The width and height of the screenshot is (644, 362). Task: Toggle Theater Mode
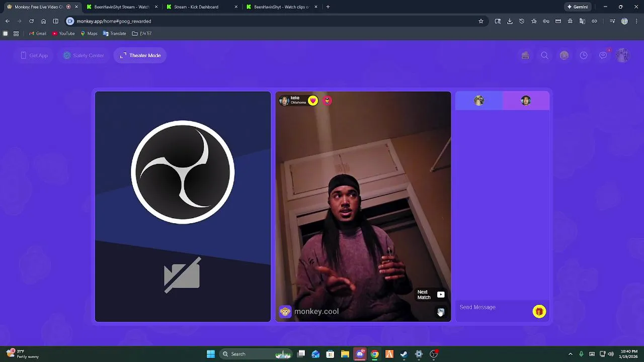pyautogui.click(x=140, y=55)
